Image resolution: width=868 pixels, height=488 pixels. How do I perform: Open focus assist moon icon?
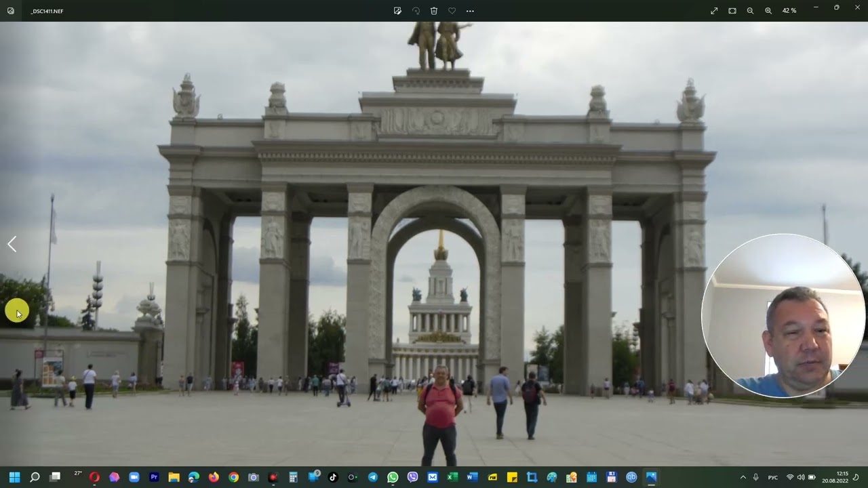coord(856,477)
